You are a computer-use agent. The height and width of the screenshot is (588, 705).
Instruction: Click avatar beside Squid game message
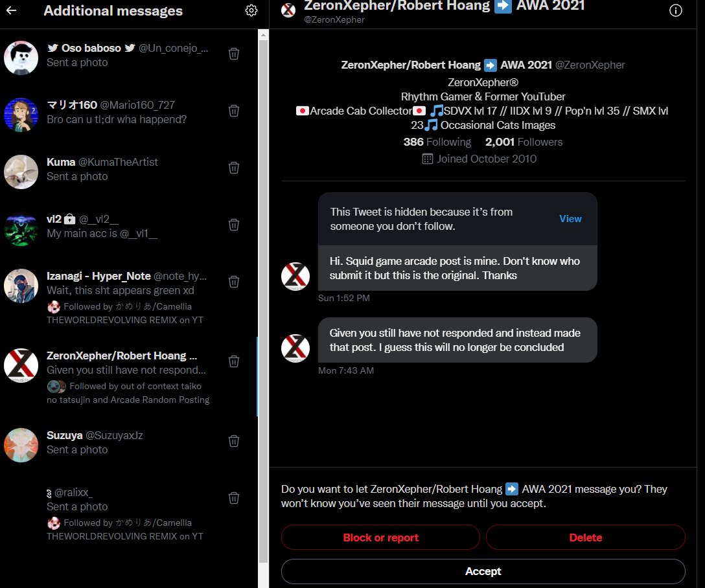pos(295,277)
